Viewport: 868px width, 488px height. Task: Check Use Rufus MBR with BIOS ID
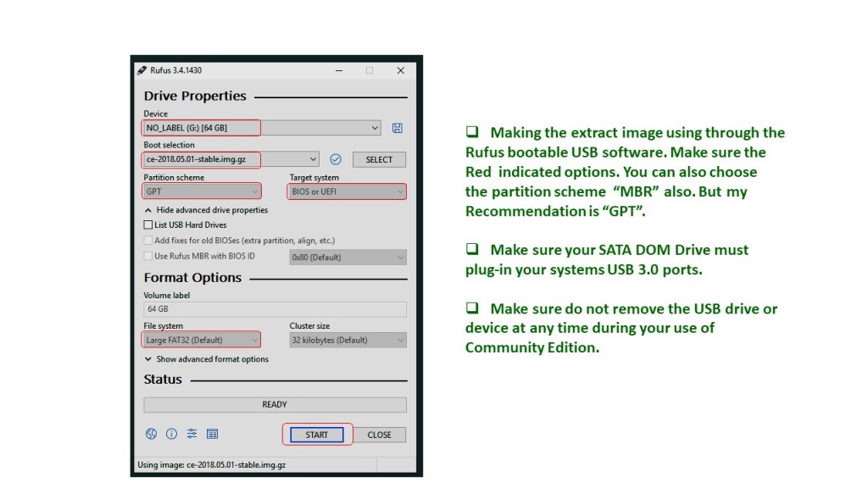pyautogui.click(x=148, y=256)
